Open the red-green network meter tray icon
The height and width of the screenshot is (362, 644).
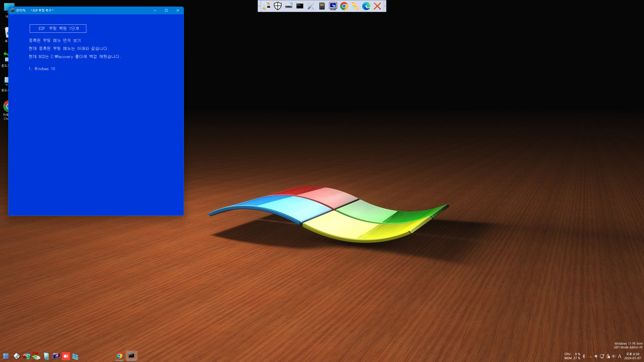[x=590, y=356]
